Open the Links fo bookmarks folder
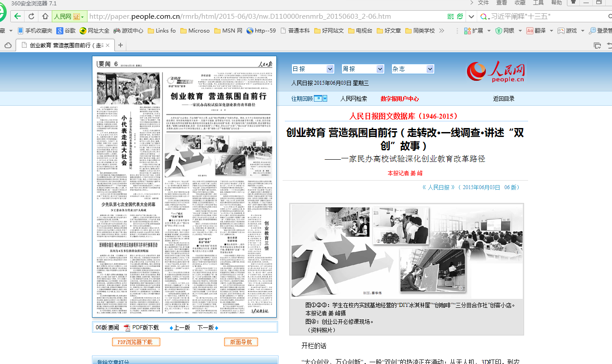 [x=162, y=31]
